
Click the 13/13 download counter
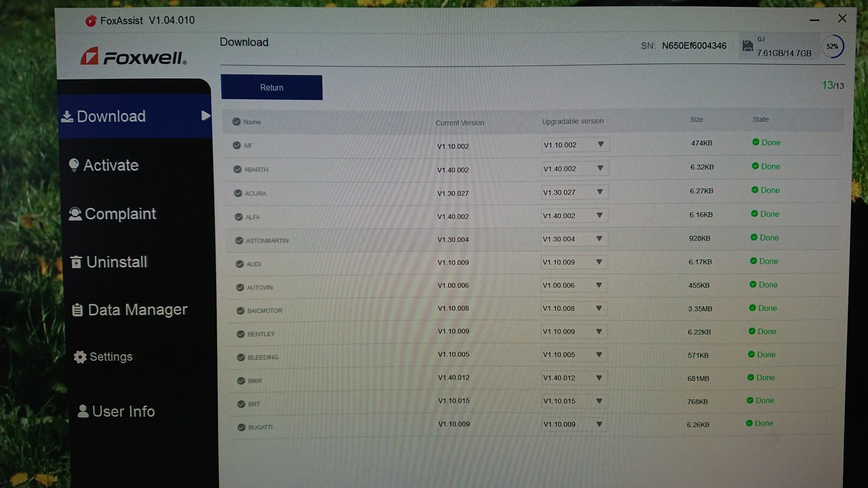click(x=833, y=85)
